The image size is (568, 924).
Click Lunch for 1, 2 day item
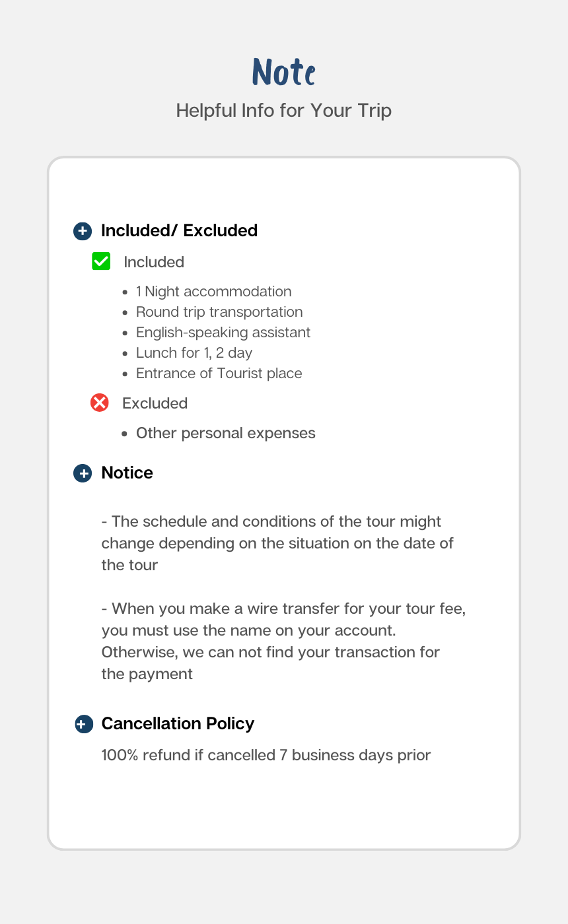pos(194,352)
